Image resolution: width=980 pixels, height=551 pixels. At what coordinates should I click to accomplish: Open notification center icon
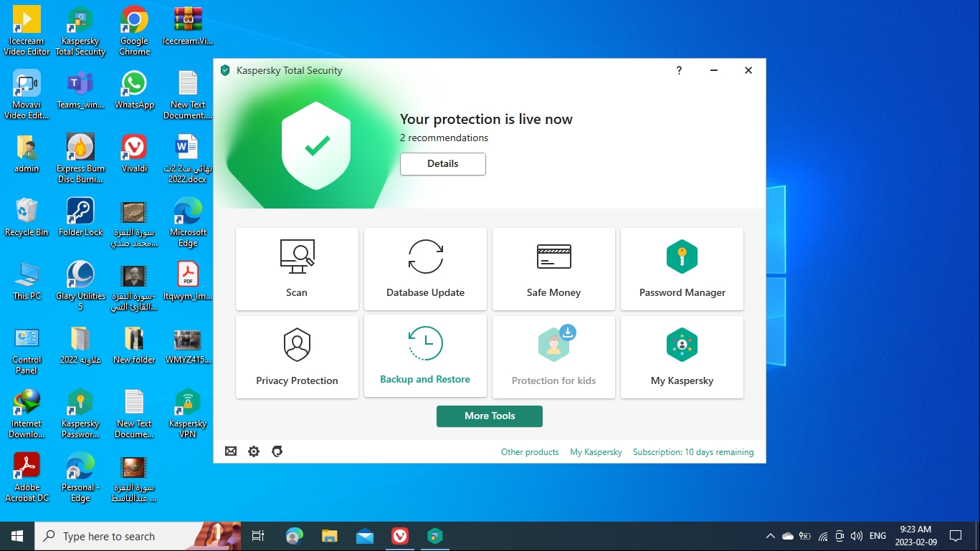956,536
